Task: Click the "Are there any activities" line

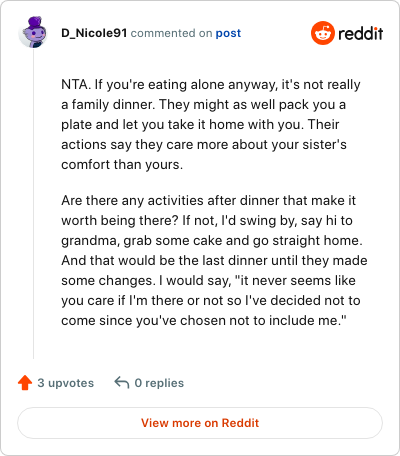Action: (208, 201)
